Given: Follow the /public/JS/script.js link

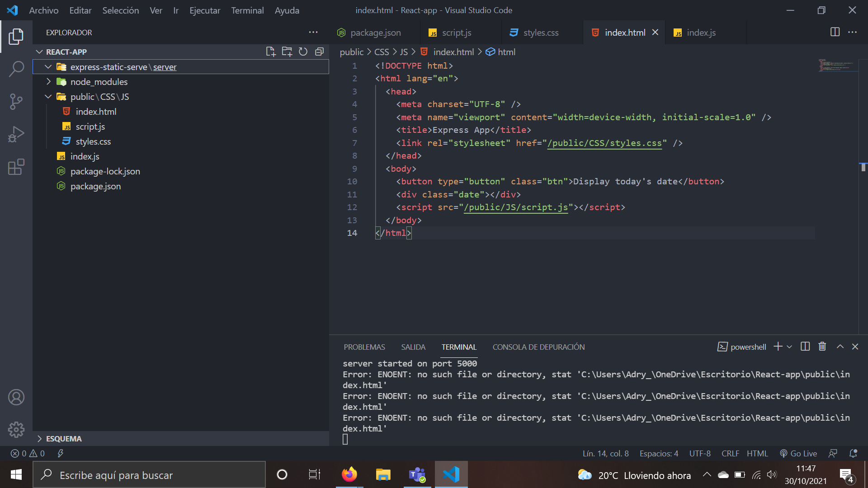Looking at the screenshot, I should 516,207.
